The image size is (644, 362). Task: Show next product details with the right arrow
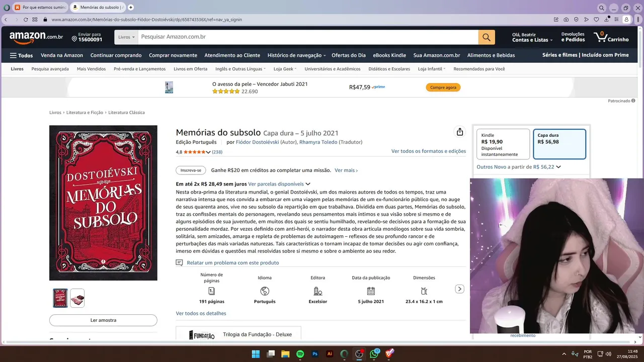tap(459, 289)
